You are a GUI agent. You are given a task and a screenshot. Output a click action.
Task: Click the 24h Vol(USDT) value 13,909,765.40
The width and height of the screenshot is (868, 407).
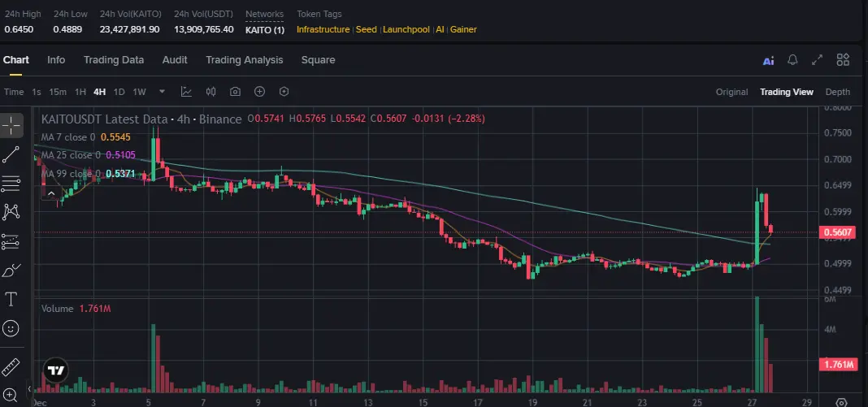tap(204, 29)
